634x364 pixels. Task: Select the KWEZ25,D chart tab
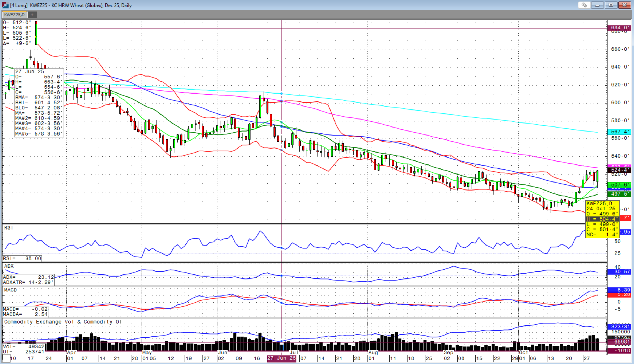click(14, 15)
